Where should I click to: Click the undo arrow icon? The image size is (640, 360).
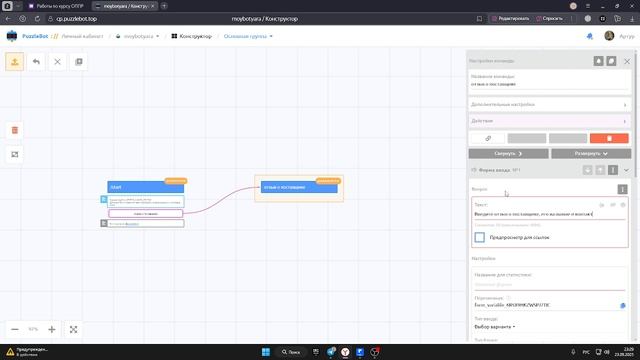36,62
